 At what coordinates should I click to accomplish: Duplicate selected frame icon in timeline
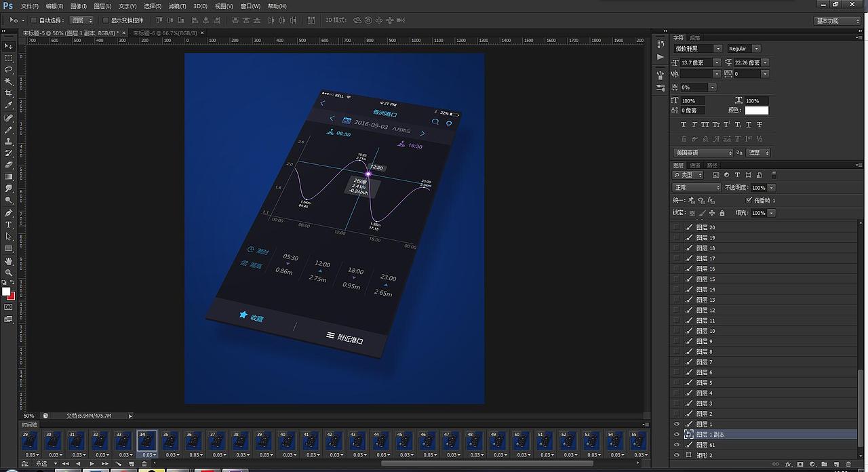132,464
